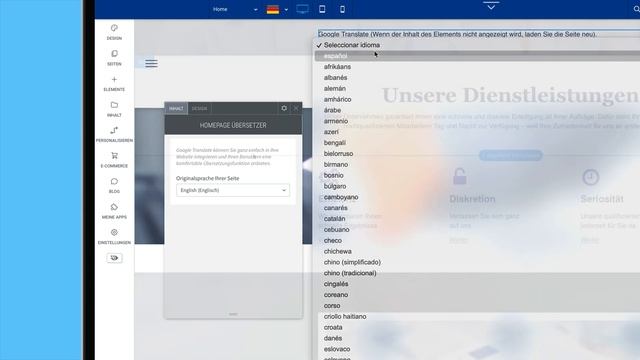640x360 pixels.
Task: Pick 'eslovaco' language
Action: pos(337,349)
